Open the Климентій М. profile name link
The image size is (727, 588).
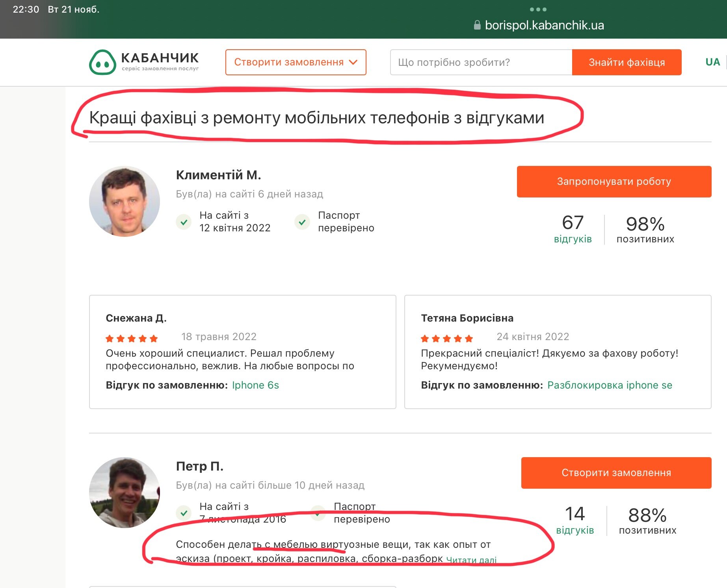[x=218, y=175]
